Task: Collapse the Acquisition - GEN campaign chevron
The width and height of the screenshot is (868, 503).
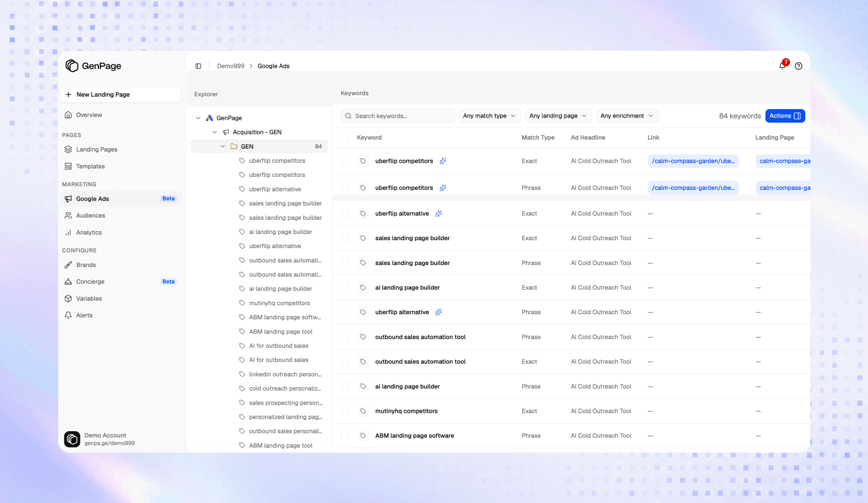Action: [215, 132]
